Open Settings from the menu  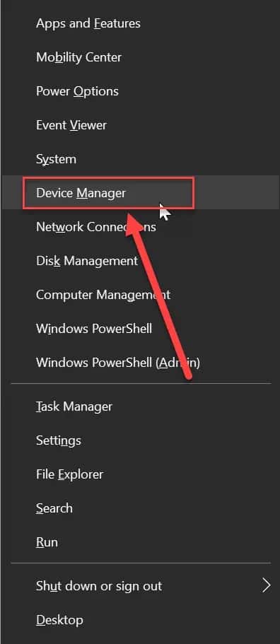140,440
